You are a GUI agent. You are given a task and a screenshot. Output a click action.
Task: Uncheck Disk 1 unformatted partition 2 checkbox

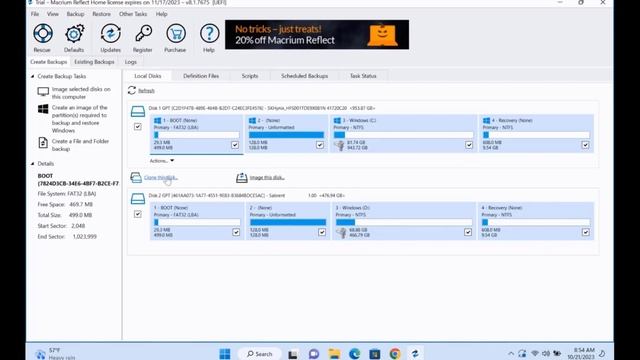[x=320, y=144]
